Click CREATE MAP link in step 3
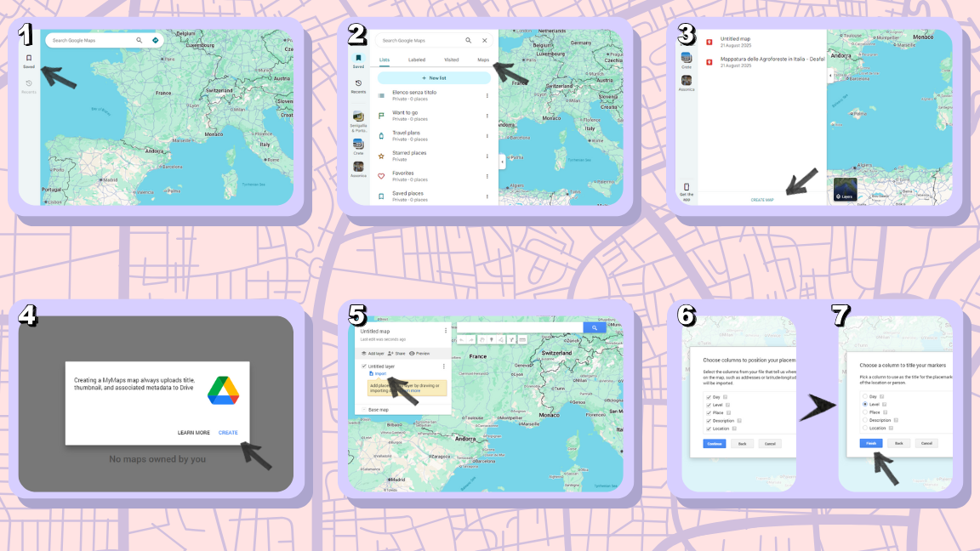The height and width of the screenshot is (551, 980). pyautogui.click(x=762, y=200)
